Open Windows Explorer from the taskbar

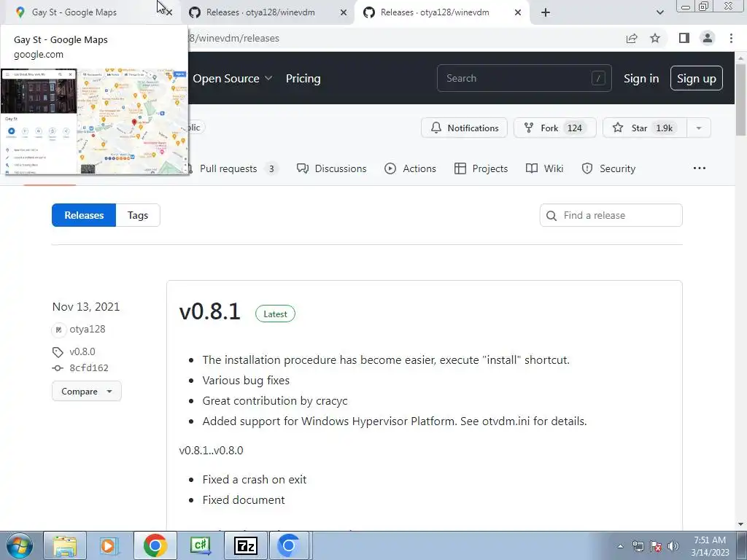coord(65,545)
